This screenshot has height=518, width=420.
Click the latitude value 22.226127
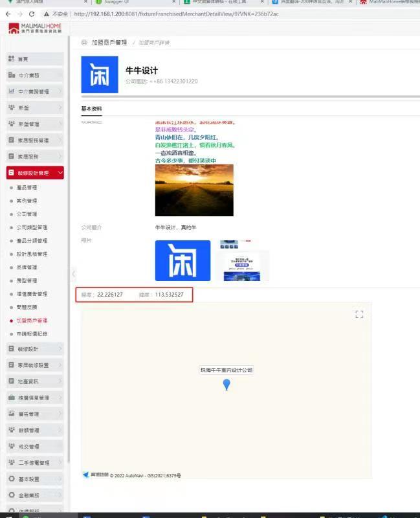pyautogui.click(x=109, y=295)
